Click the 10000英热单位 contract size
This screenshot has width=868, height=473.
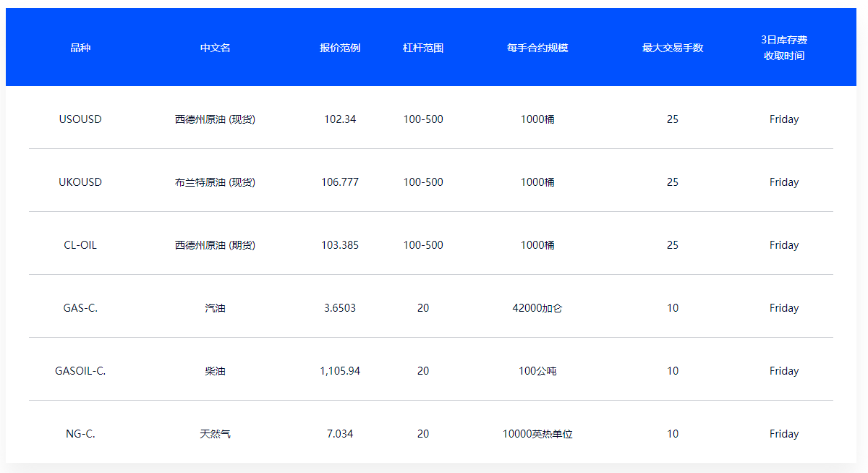[537, 434]
